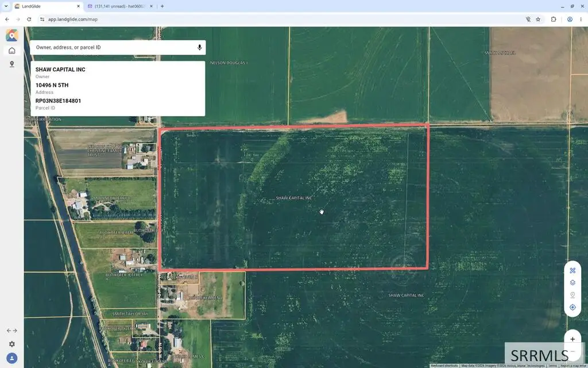The height and width of the screenshot is (368, 588).
Task: Open the blocked-permission icon in address bar
Action: coord(528,19)
